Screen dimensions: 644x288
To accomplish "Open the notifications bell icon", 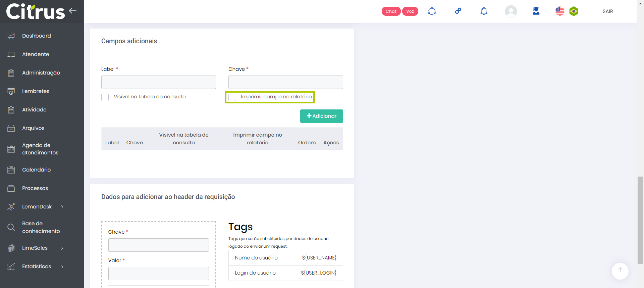I will pos(484,11).
